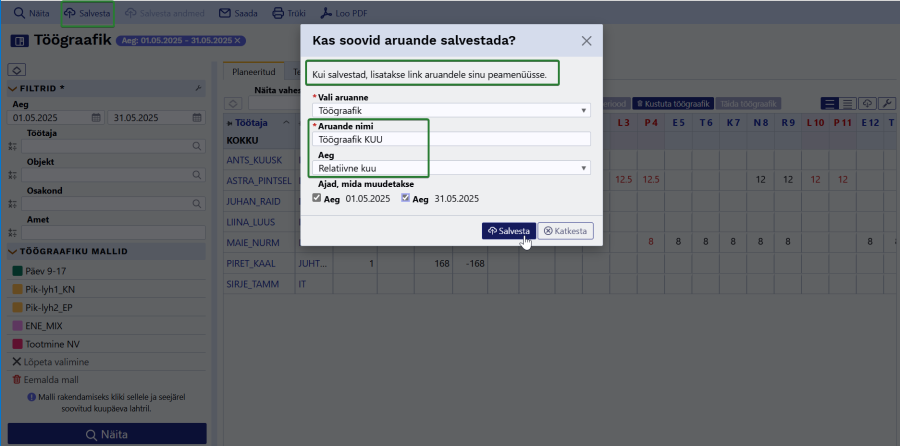The height and width of the screenshot is (446, 900).
Task: Expand the Aeg relative period dropdown
Action: [x=450, y=168]
